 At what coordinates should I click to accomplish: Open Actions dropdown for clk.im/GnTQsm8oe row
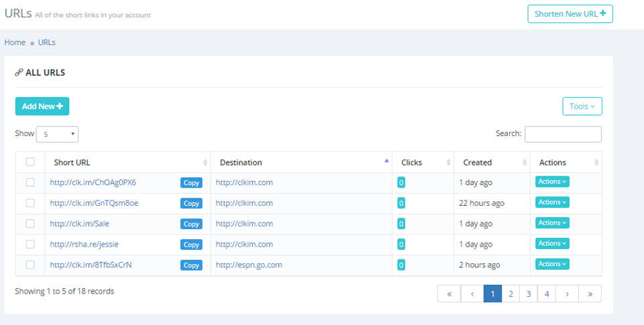[x=552, y=202]
